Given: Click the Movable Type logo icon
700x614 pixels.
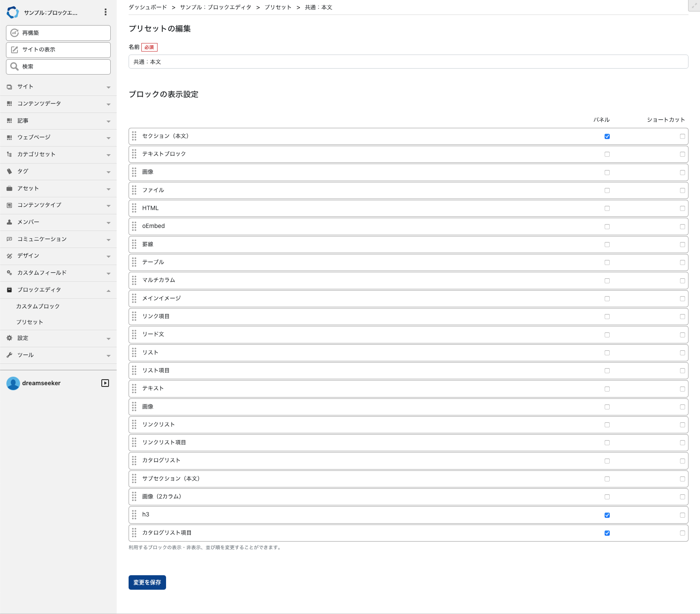Looking at the screenshot, I should [x=13, y=12].
